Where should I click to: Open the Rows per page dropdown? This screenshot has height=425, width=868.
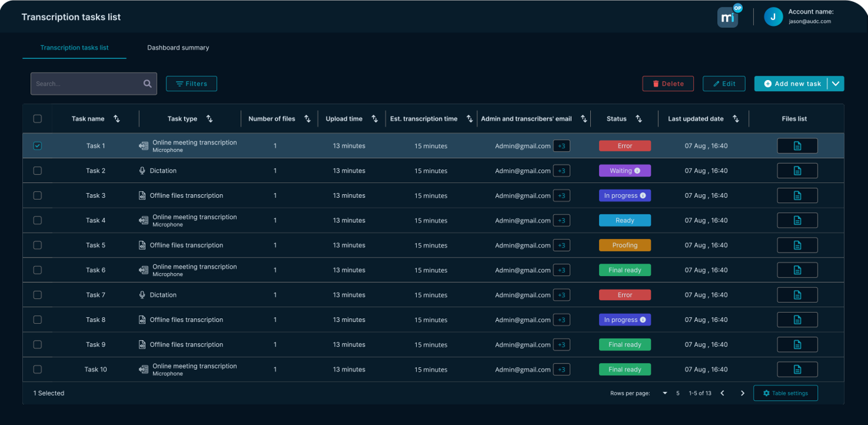[x=665, y=393]
